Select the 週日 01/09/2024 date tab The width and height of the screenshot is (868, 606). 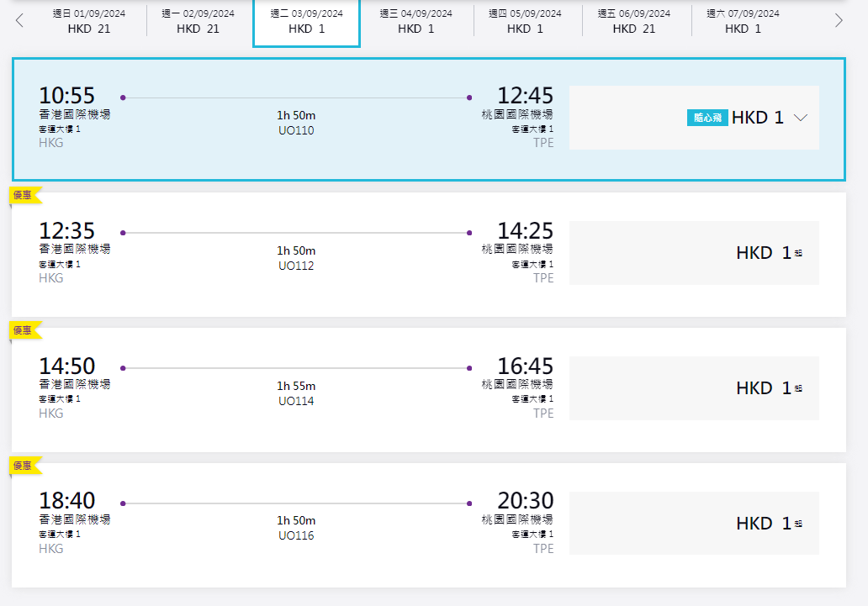coord(88,21)
